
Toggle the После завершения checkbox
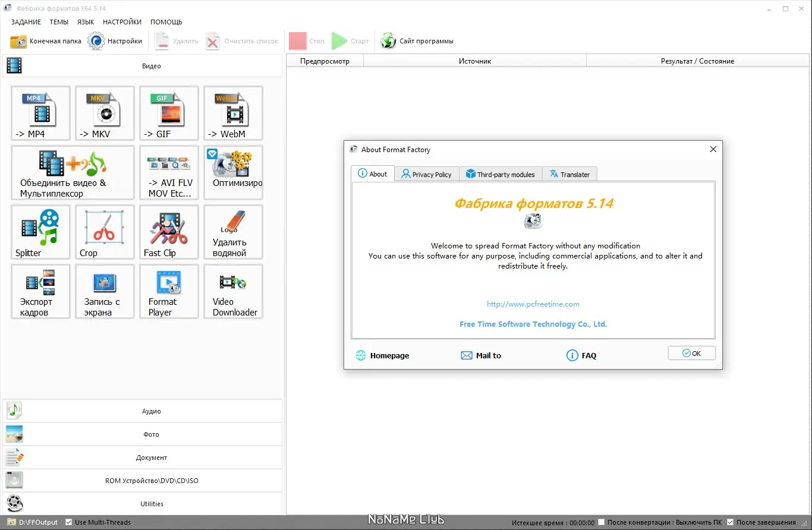(x=731, y=522)
